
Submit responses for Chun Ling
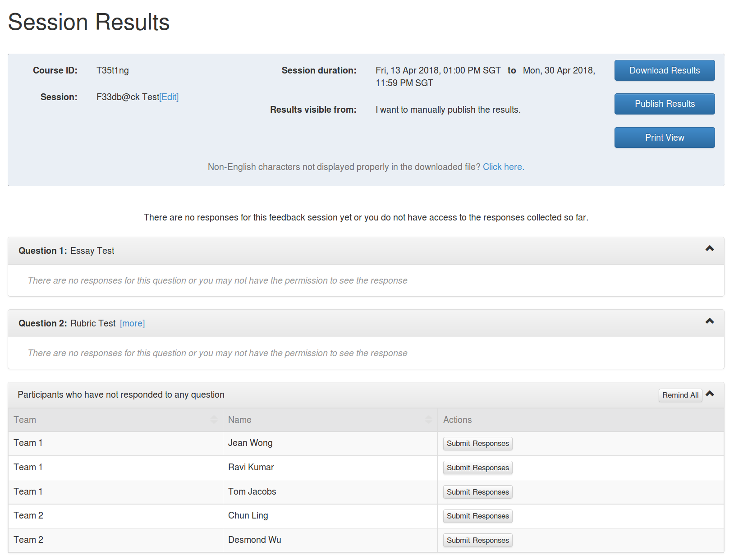click(478, 516)
